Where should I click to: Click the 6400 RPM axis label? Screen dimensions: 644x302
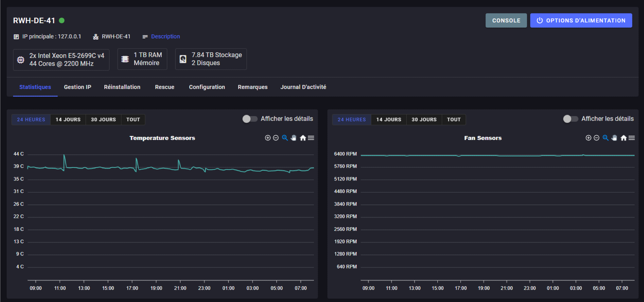click(x=345, y=154)
